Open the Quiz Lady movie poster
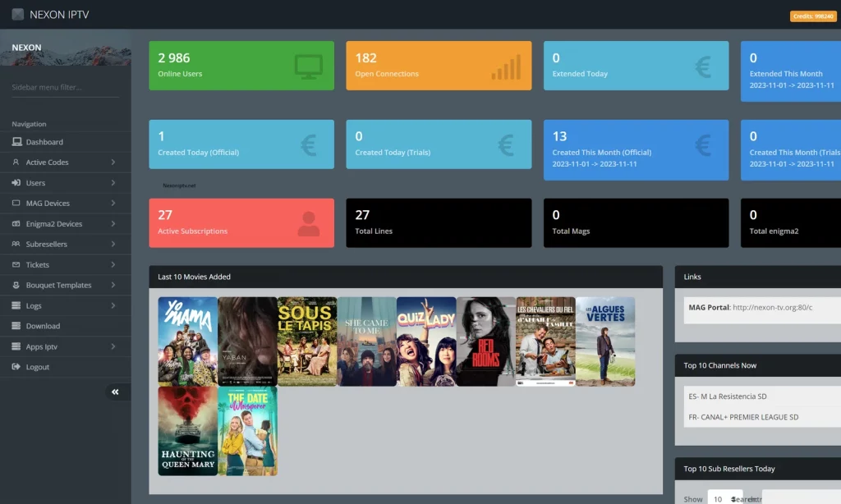The height and width of the screenshot is (504, 841). [x=426, y=341]
